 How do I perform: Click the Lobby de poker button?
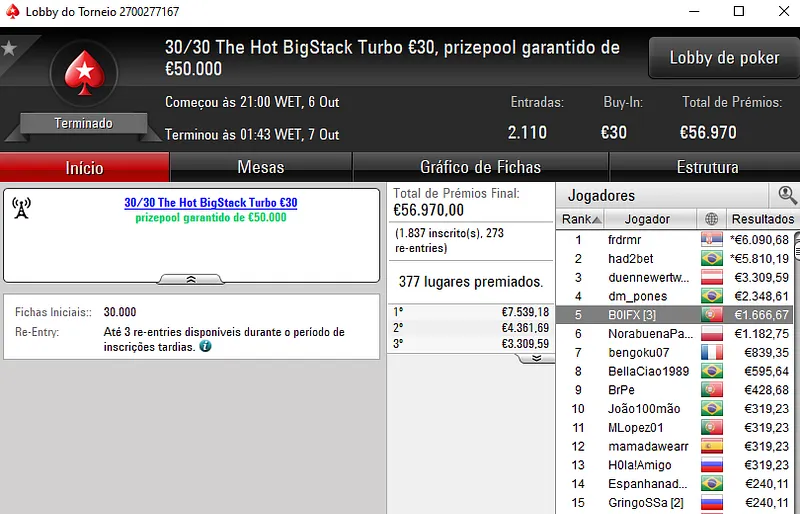point(723,58)
